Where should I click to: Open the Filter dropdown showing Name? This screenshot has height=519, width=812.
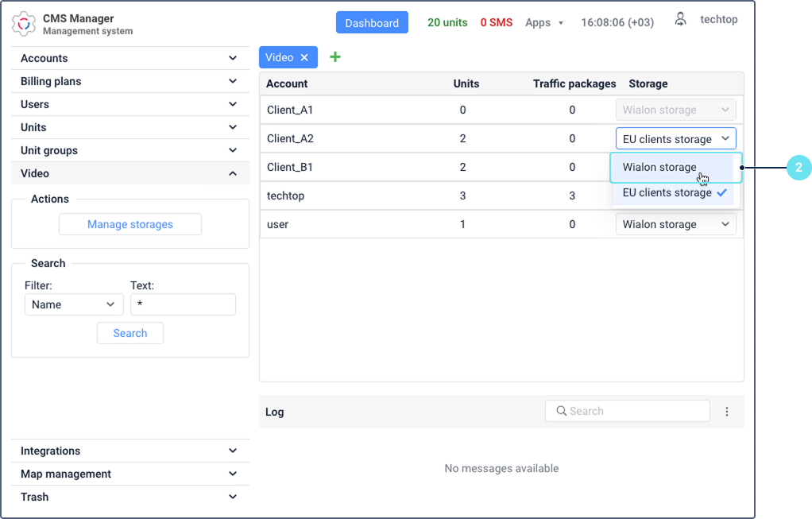(x=74, y=304)
